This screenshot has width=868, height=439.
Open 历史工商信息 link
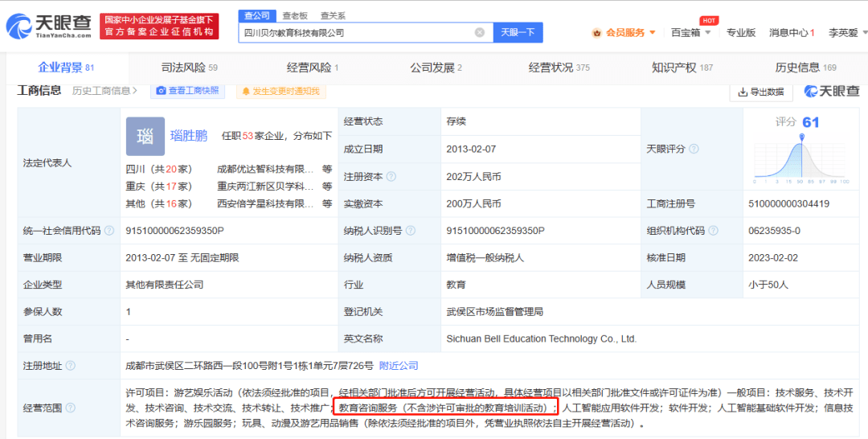click(104, 91)
